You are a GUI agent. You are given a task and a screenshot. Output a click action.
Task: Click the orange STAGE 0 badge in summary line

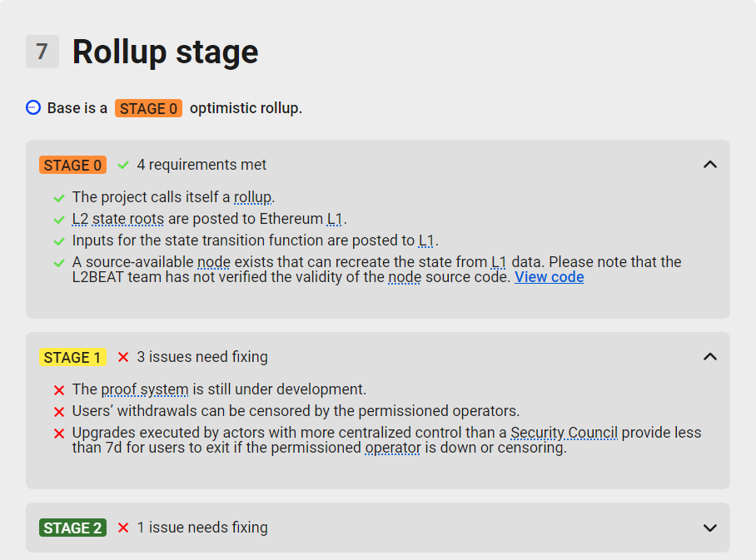coord(148,108)
